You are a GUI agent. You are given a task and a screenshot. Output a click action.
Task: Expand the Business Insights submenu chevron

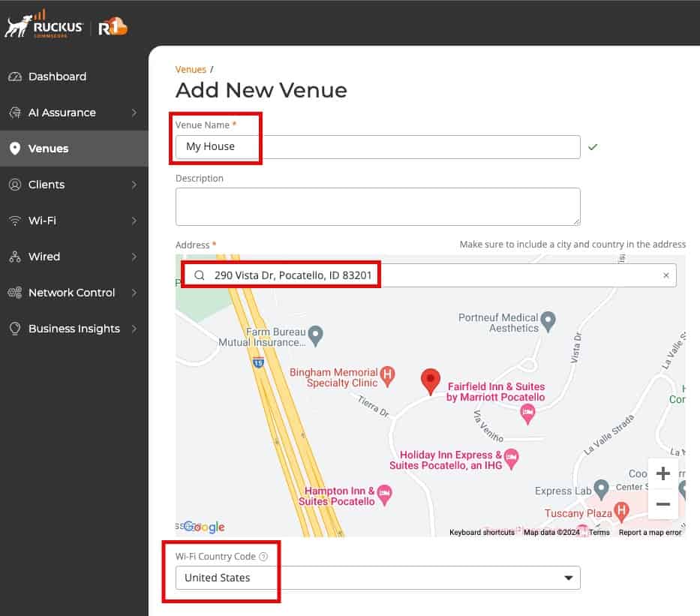coord(134,329)
